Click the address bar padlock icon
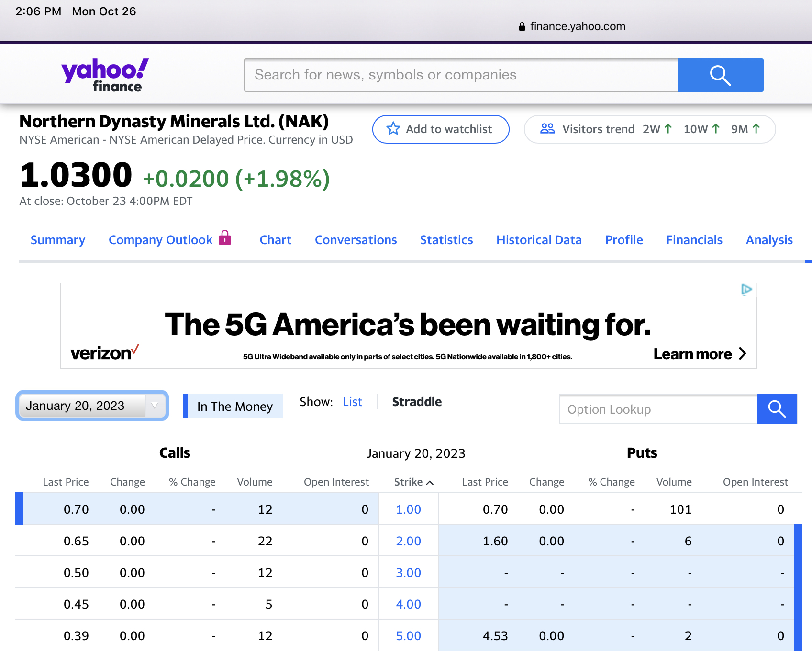The width and height of the screenshot is (812, 667). click(x=522, y=27)
